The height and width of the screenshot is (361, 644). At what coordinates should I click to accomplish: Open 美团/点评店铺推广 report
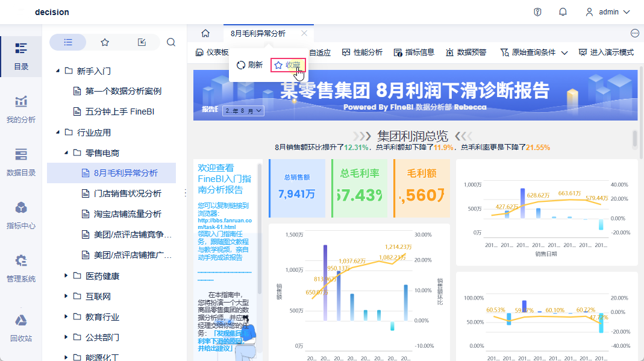[127, 255]
